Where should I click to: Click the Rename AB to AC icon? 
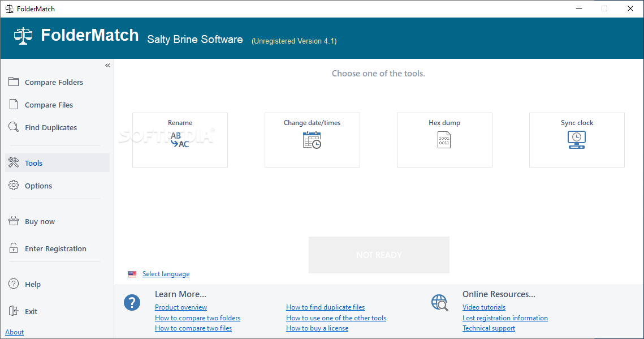tap(180, 140)
